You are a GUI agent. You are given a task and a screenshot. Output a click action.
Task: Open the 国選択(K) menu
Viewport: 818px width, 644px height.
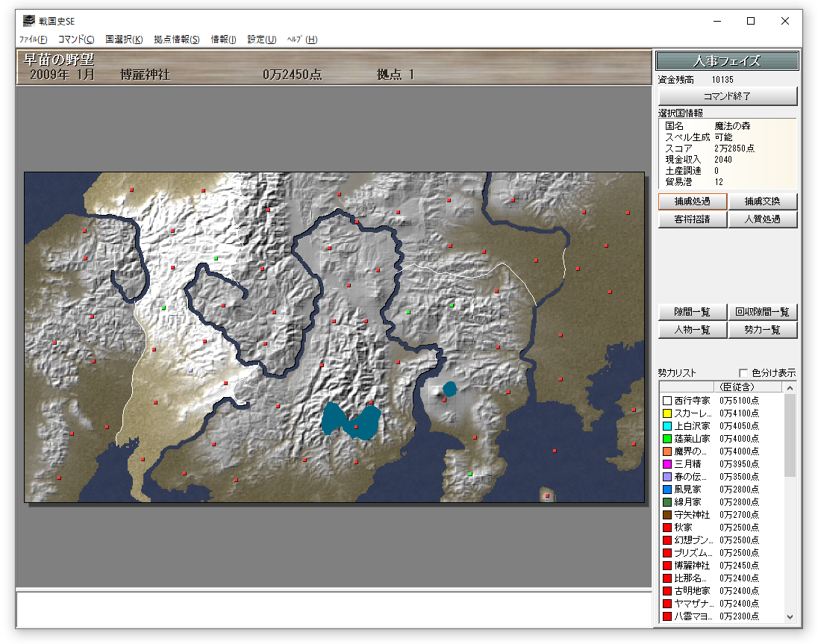point(124,40)
